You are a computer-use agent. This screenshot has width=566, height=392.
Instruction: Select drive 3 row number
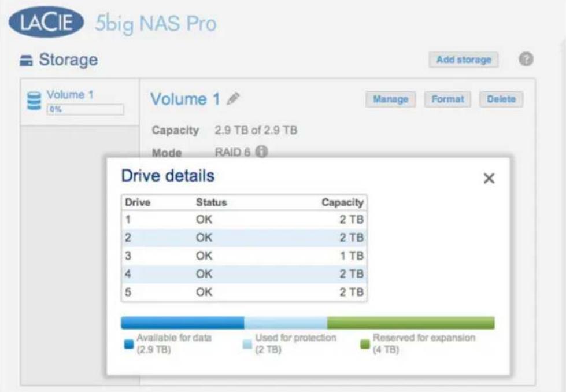pos(128,256)
